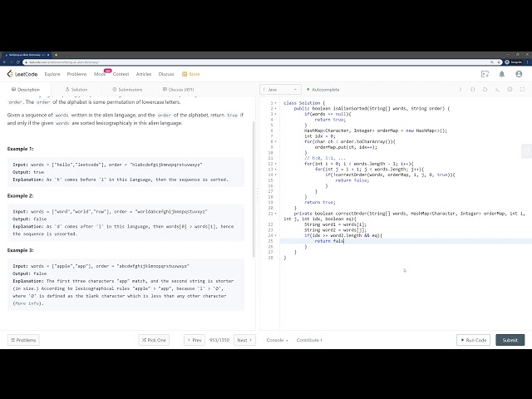This screenshot has height=399, width=532.
Task: Expand the Console panel
Action: [277, 340]
